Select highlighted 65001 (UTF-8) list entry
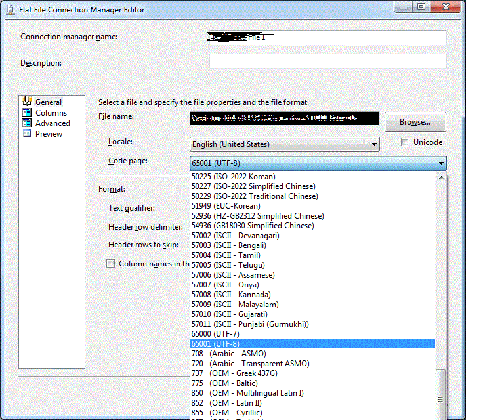Screen dimensions: 504x420 point(313,343)
